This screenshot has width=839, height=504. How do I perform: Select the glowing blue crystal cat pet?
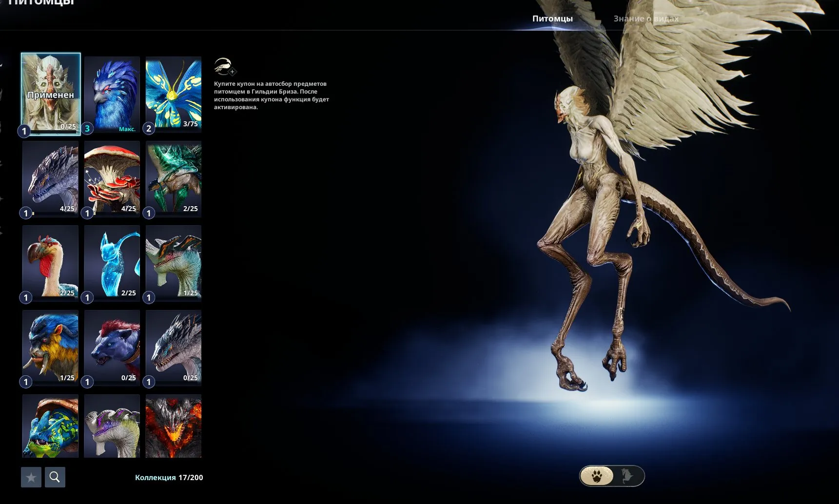coord(112,263)
